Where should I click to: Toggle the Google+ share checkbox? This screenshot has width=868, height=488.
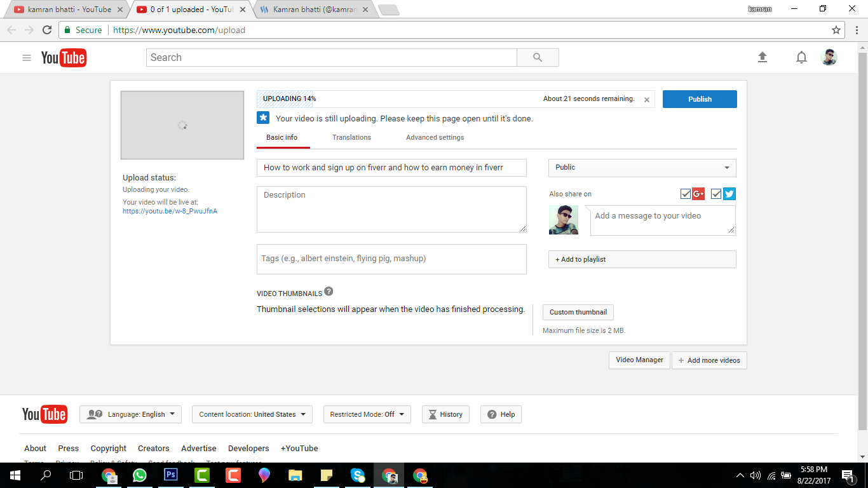pos(686,194)
